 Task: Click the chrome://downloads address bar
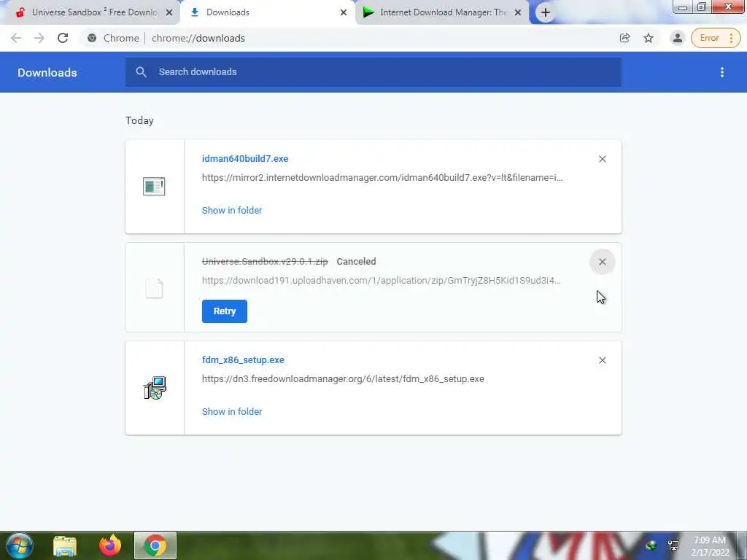348,38
